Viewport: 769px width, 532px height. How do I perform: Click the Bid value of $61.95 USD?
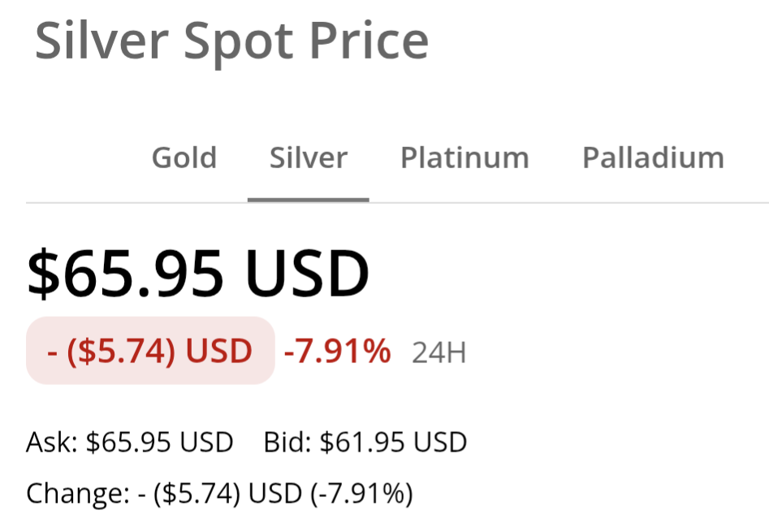point(394,443)
